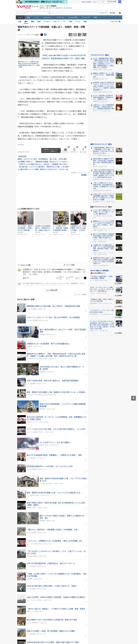Click the Yahoo! JAPAN News logo
138x644 pixels.
pyautogui.click(x=27, y=7)
